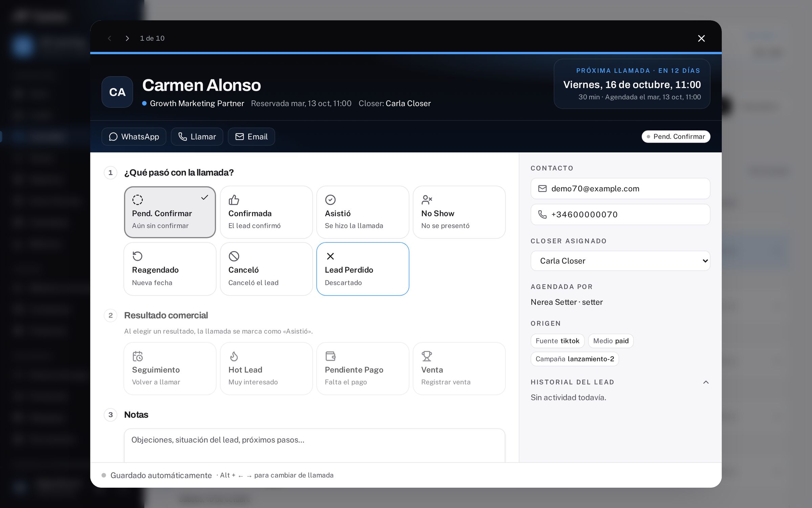Click the Carmen Alonso name heading
The width and height of the screenshot is (812, 508).
point(202,85)
